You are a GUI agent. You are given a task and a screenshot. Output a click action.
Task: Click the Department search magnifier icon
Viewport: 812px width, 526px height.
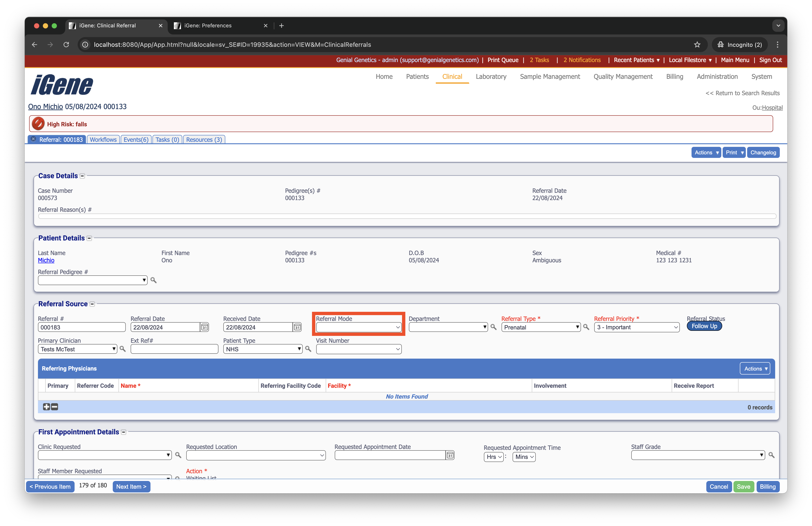click(493, 327)
